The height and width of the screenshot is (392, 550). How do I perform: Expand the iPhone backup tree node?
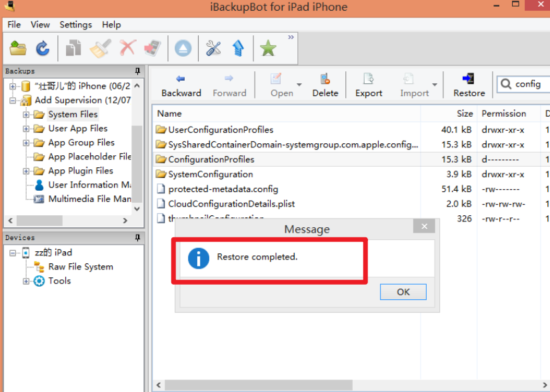tap(13, 86)
